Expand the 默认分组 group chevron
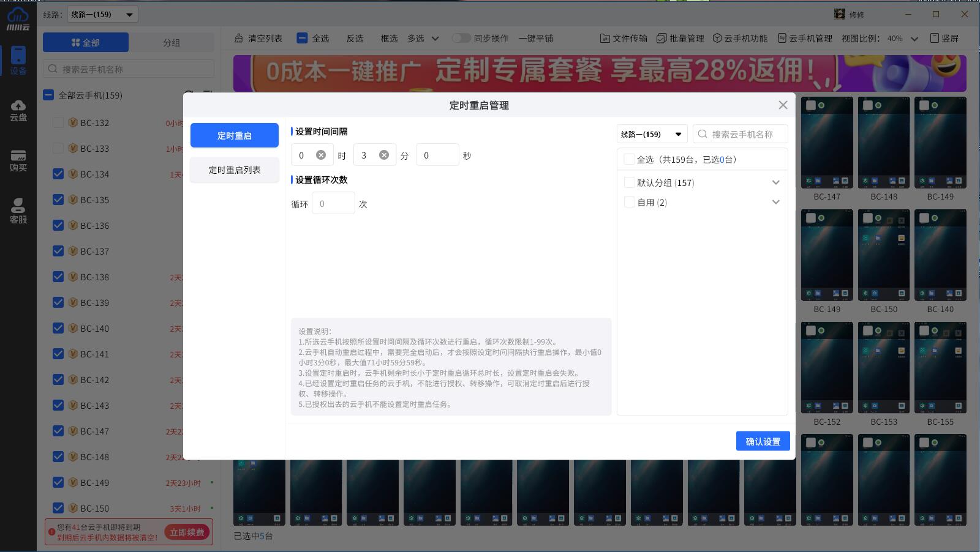980x552 pixels. coord(775,183)
